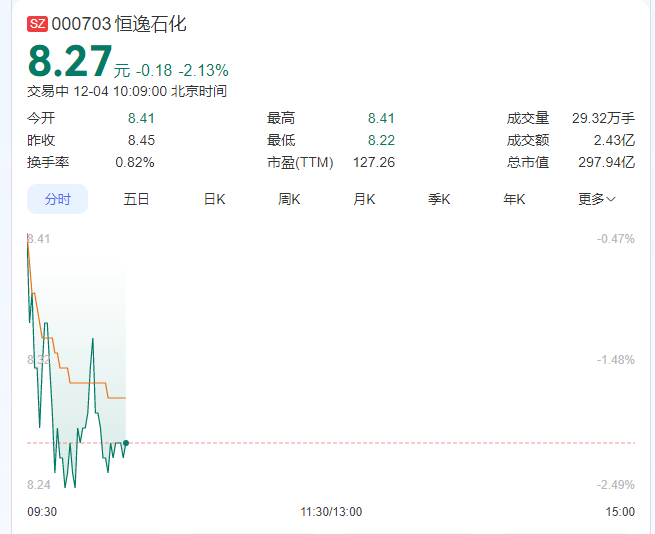The image size is (655, 534).
Task: Switch to the 五日 five-day tab
Action: [x=136, y=199]
